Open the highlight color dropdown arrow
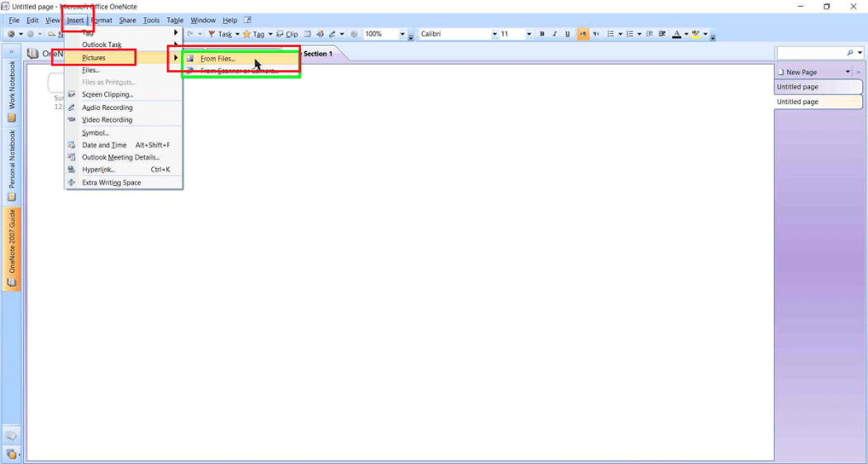868x464 pixels. tap(705, 35)
